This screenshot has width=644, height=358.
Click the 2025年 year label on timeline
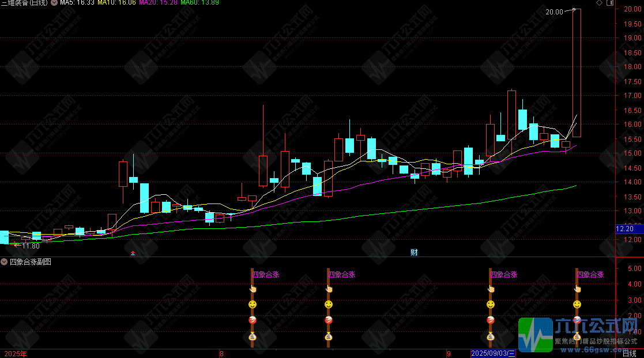click(16, 353)
